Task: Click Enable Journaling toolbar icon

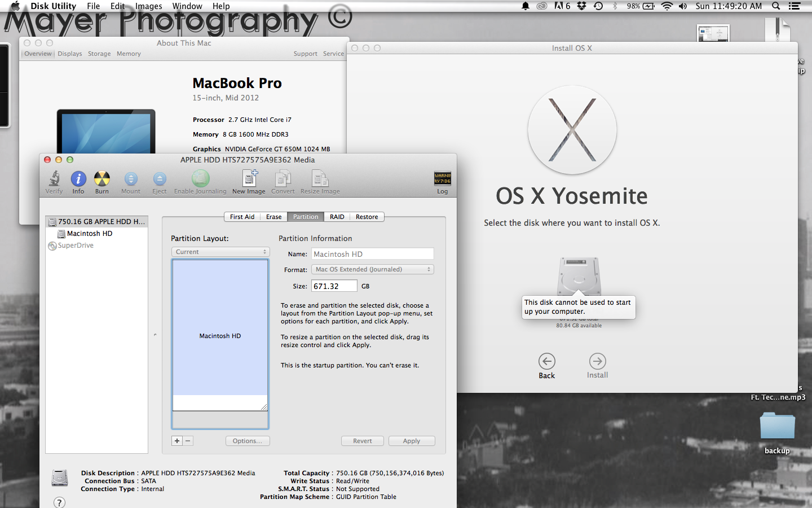Action: [200, 182]
